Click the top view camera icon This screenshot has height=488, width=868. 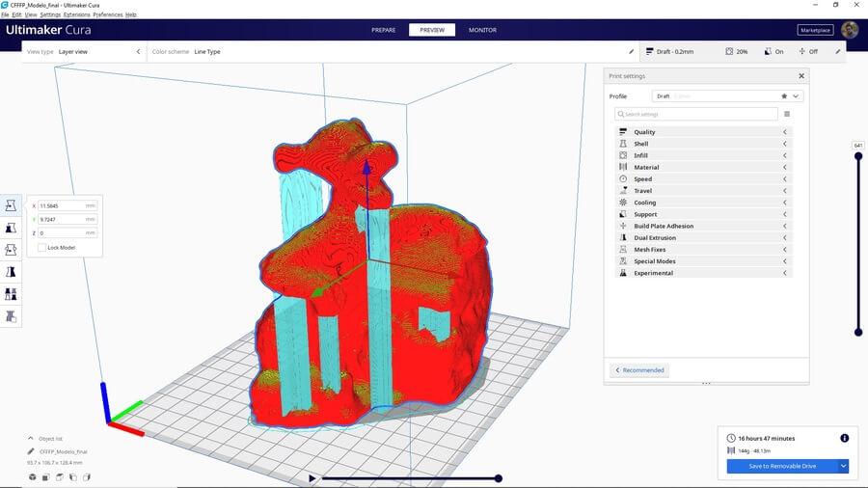pyautogui.click(x=60, y=477)
